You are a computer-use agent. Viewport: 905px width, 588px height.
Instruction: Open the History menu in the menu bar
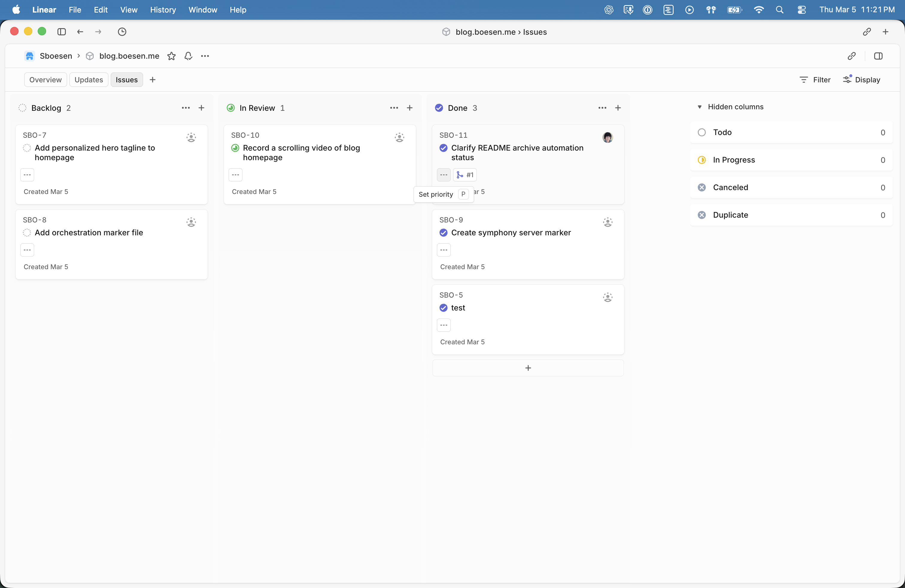163,10
